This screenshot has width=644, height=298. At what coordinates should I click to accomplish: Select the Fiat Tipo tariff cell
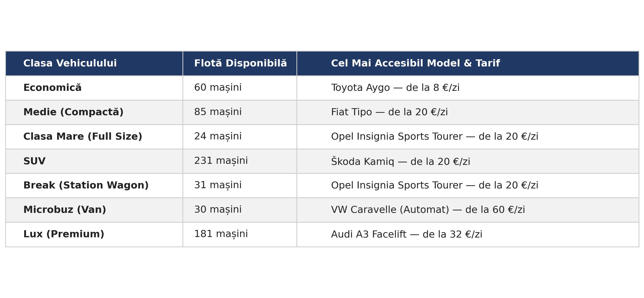point(468,112)
